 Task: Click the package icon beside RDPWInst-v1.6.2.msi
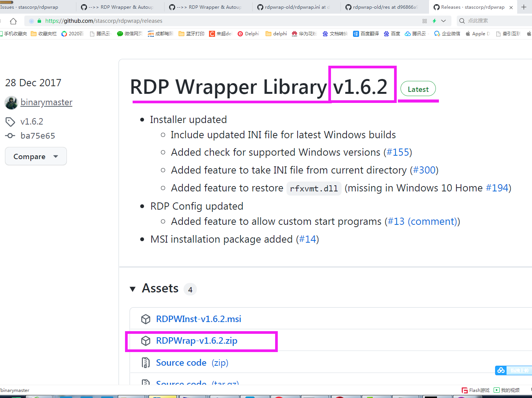click(x=146, y=319)
